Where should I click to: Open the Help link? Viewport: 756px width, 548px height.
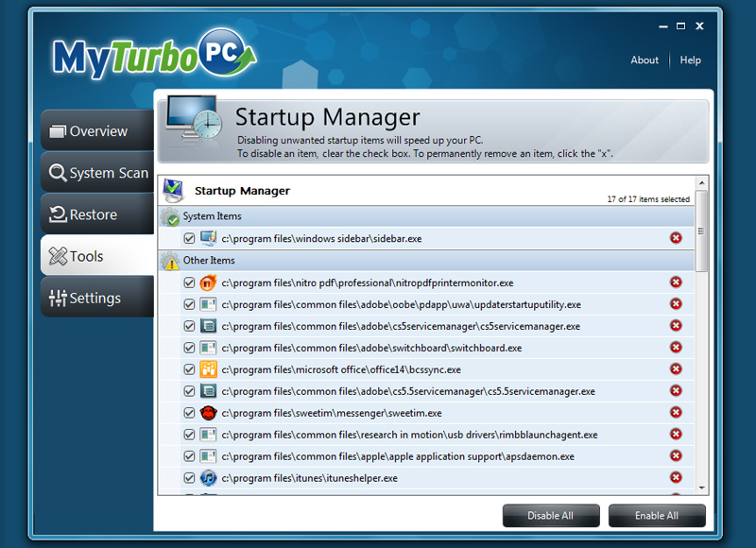(x=691, y=60)
